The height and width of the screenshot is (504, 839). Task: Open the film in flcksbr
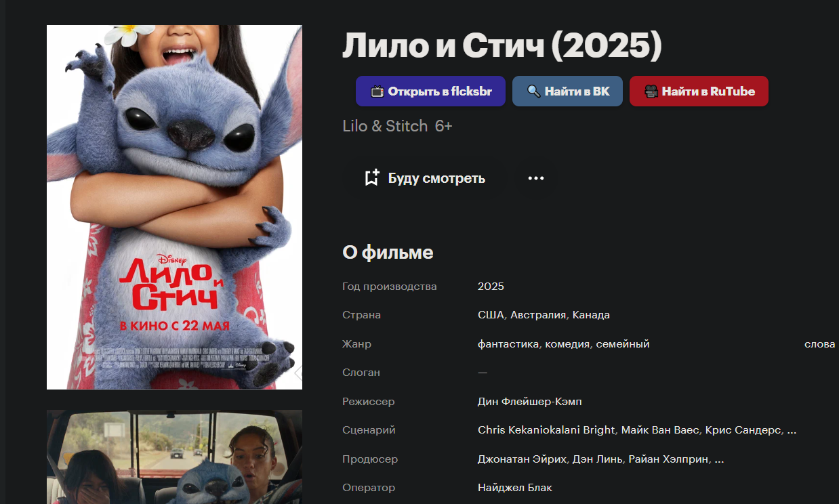[430, 91]
